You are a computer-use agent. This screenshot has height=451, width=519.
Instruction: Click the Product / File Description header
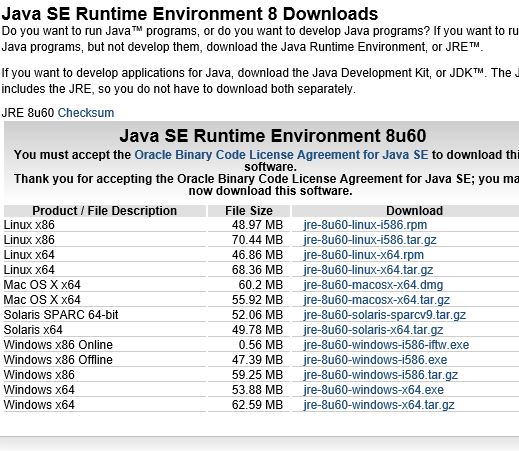click(x=105, y=211)
